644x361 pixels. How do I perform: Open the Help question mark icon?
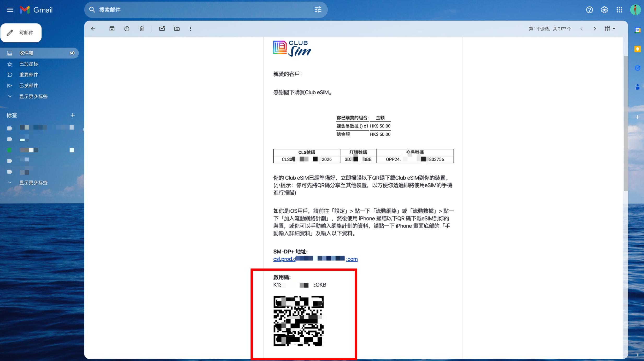click(x=589, y=10)
